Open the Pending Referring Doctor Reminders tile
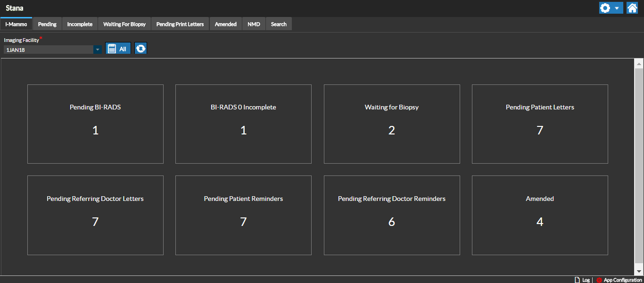Image resolution: width=644 pixels, height=283 pixels. tap(392, 215)
